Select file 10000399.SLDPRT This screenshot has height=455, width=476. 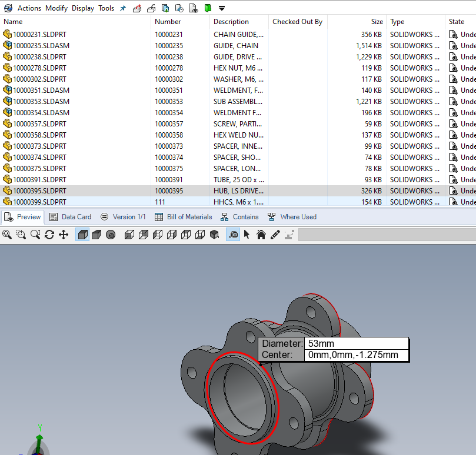pyautogui.click(x=39, y=202)
